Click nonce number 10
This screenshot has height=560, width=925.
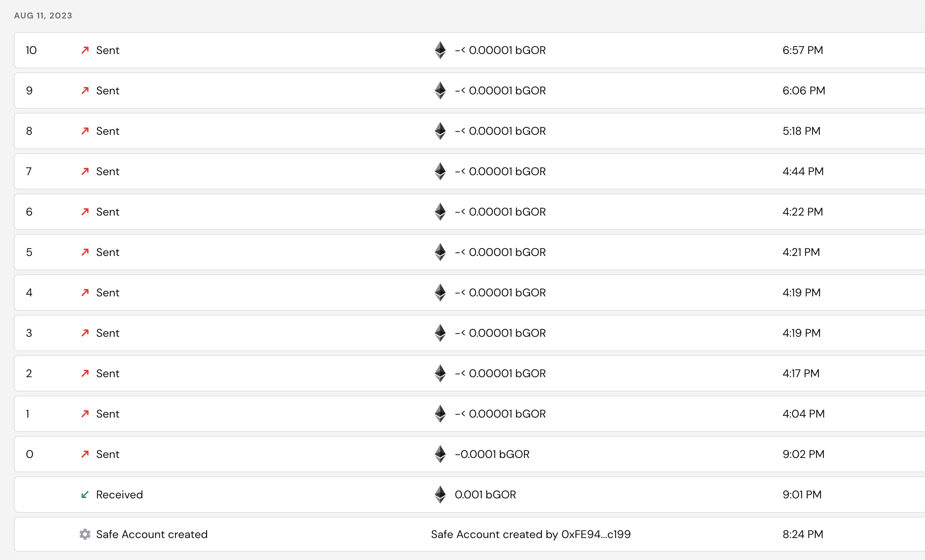(31, 50)
